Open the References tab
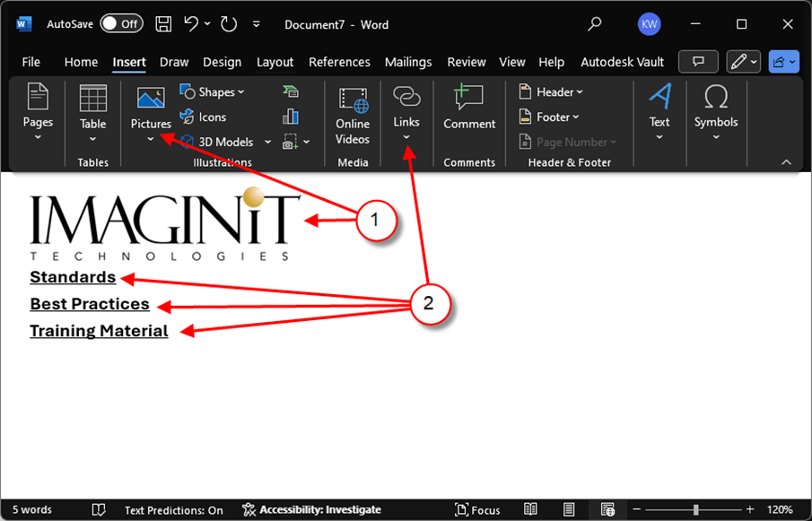 click(339, 62)
